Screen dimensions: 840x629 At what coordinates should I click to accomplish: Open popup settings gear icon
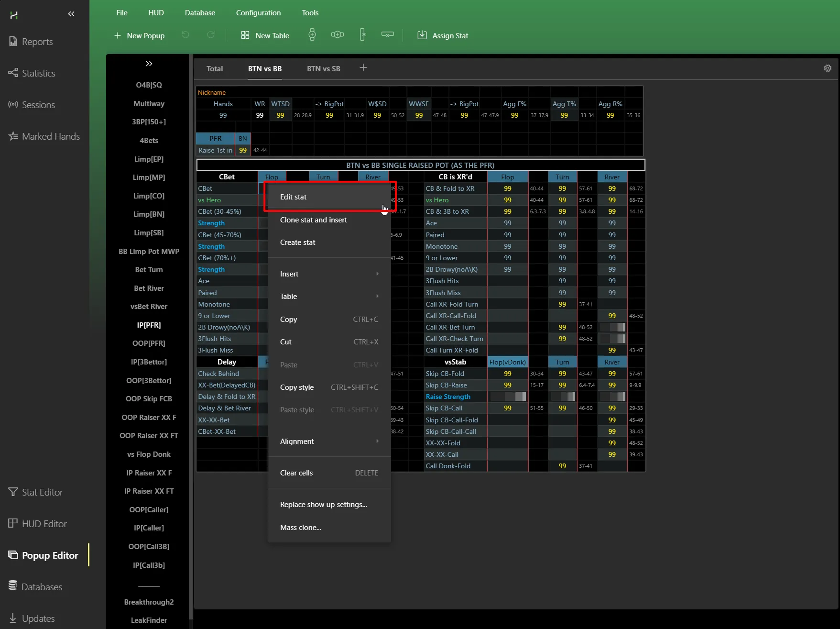(x=828, y=68)
